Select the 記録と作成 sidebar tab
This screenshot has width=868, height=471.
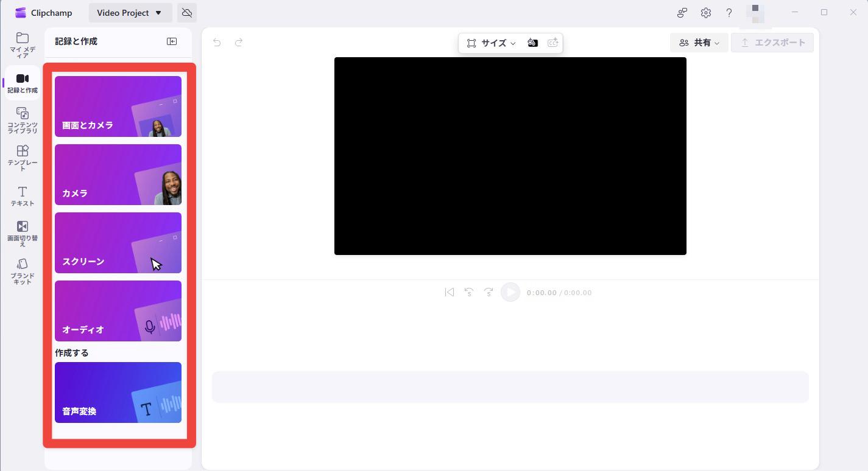23,83
